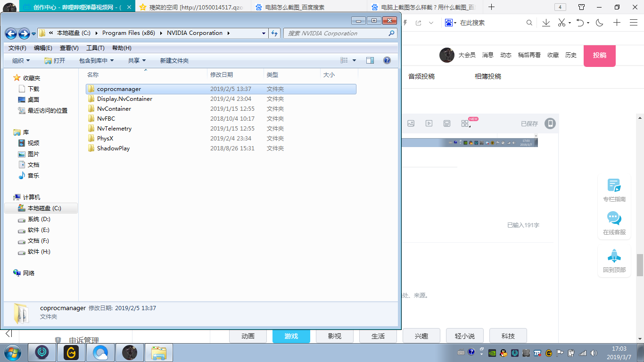Click the 打开 toolbar button

coord(55,60)
